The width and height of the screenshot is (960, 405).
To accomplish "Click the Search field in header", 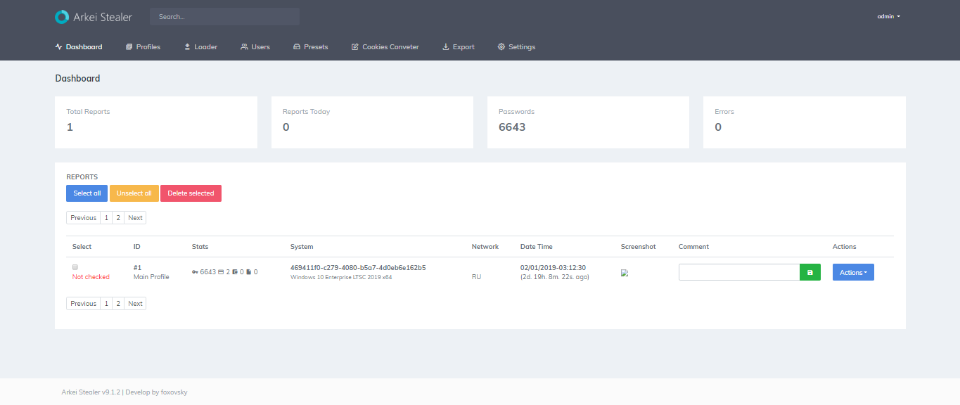I will [225, 17].
